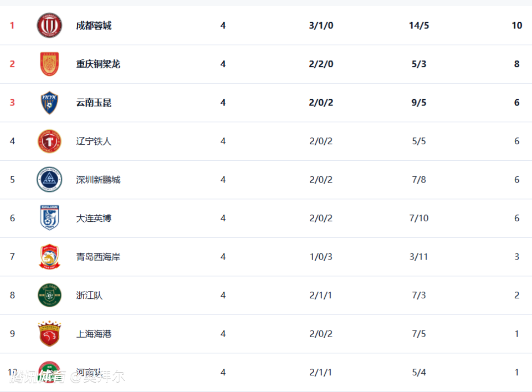The height and width of the screenshot is (392, 532).
Task: Select the 云南玉昆 team name
Action: [94, 103]
